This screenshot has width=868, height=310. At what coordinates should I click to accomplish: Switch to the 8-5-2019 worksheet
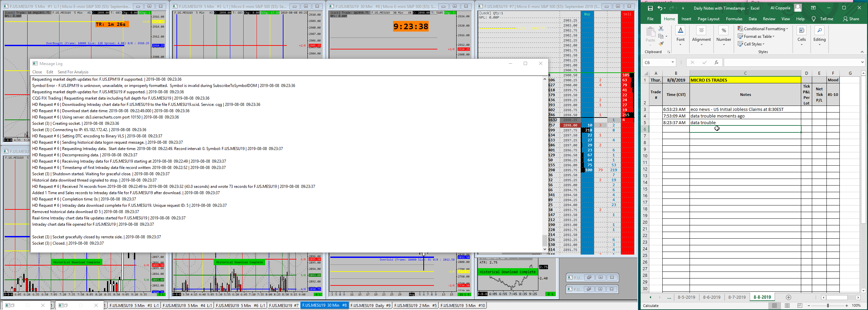(x=686, y=297)
